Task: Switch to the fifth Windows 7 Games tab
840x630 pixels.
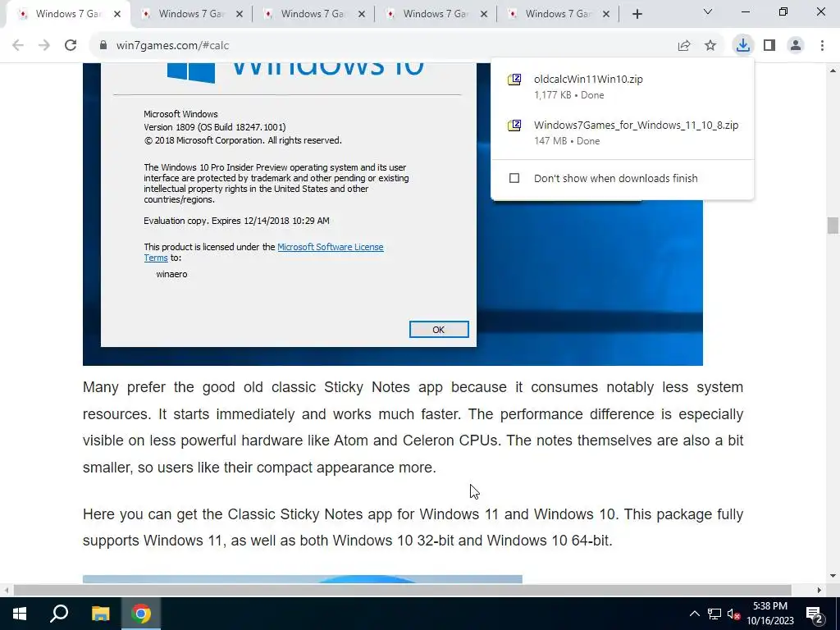Action: (x=557, y=14)
